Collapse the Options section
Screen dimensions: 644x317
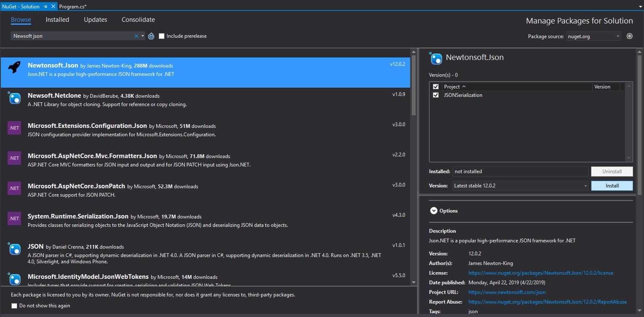434,210
